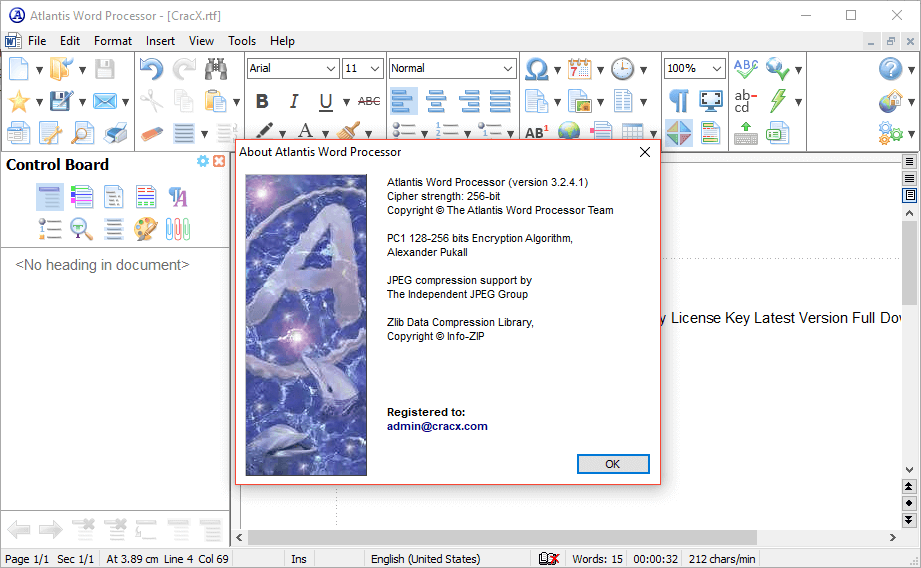Click the Control Board settings gear
Viewport: 921px width, 568px height.
tap(203, 161)
